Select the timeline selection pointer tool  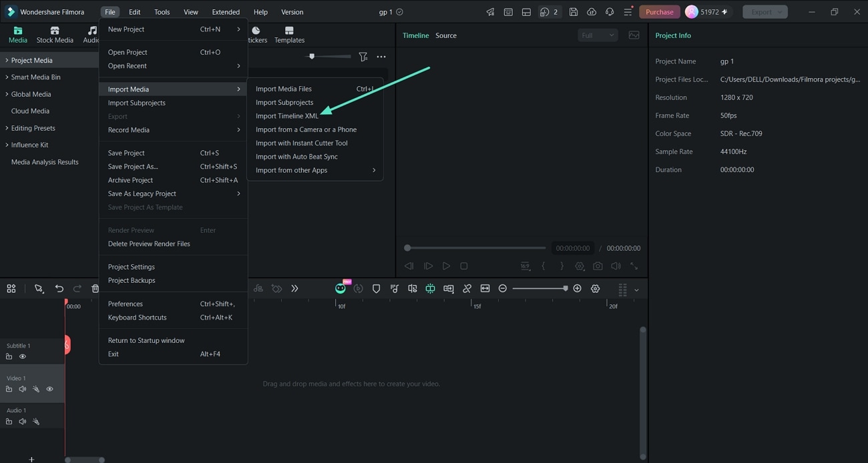click(x=39, y=289)
